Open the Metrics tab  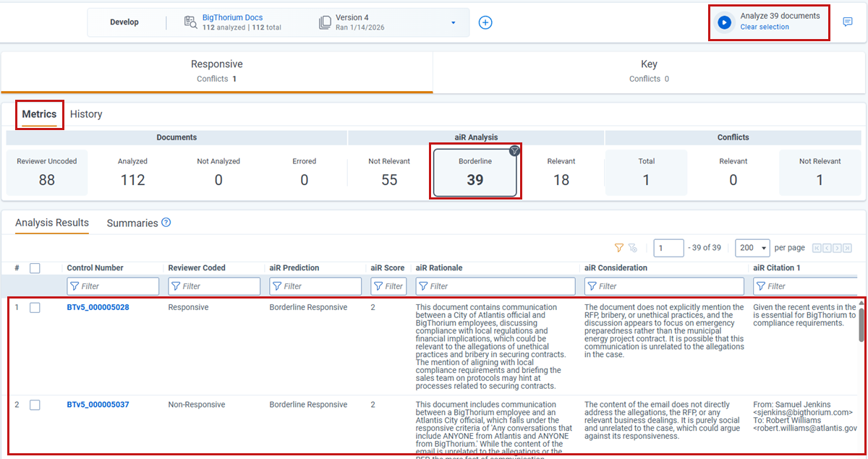[39, 114]
